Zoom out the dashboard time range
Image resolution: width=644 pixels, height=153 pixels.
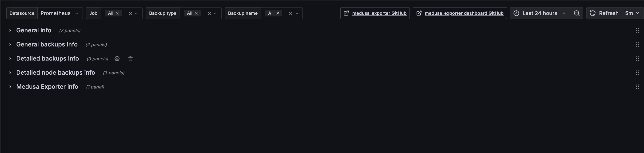pos(576,13)
